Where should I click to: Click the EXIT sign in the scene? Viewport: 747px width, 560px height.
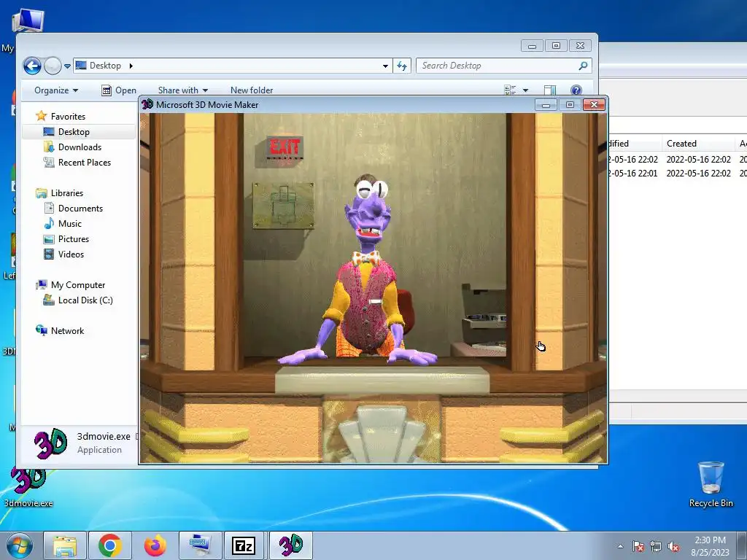point(285,147)
